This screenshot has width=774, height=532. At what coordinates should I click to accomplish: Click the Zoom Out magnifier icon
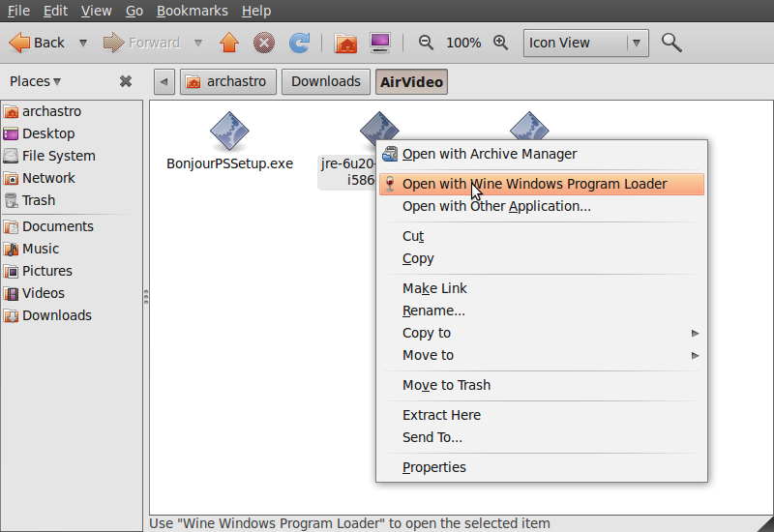(x=426, y=43)
